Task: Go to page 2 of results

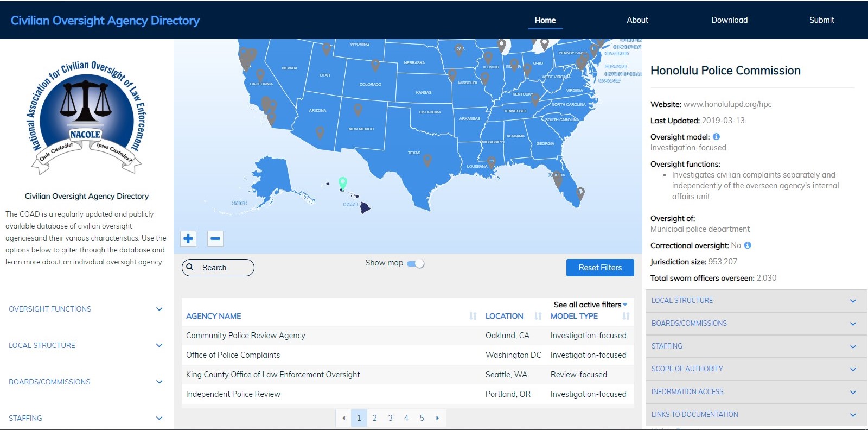Action: click(375, 418)
